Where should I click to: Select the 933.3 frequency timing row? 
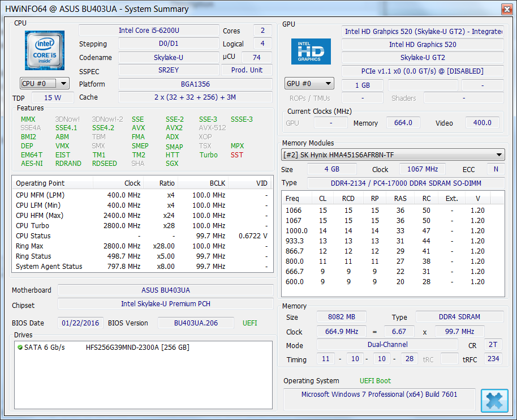point(393,241)
